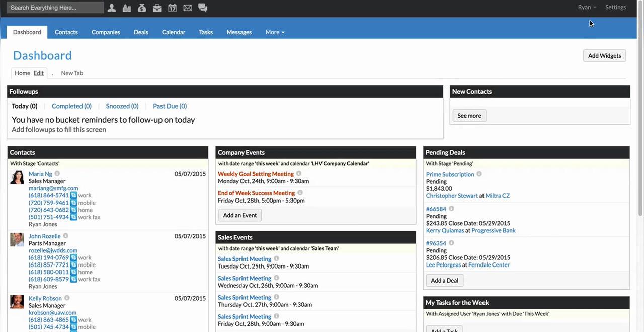
Task: Open the Messages navigation tab
Action: [239, 32]
